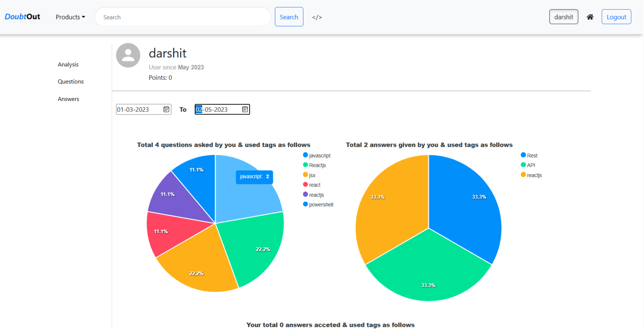644x329 pixels.
Task: Expand the Products dropdown menu
Action: click(x=70, y=17)
